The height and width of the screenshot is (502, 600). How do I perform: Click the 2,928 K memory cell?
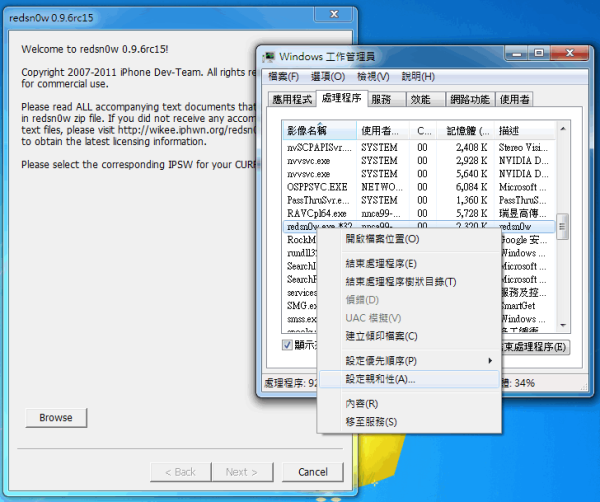coord(471,161)
